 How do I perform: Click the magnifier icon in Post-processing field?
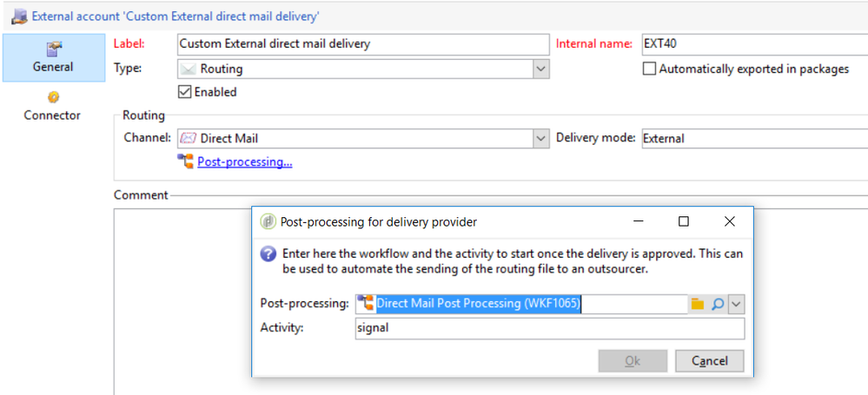(718, 304)
